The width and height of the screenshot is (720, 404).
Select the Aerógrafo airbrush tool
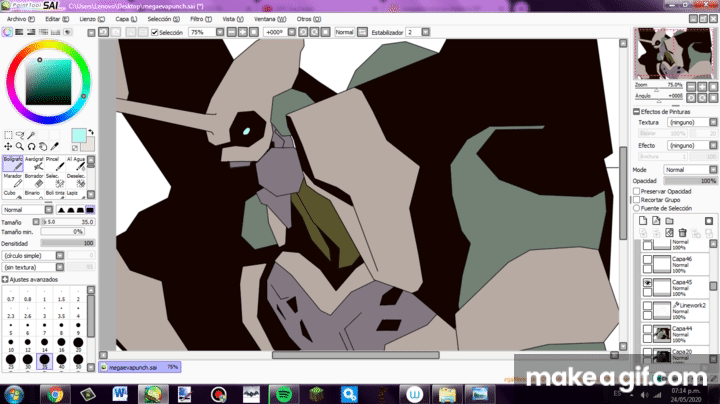coord(34,165)
